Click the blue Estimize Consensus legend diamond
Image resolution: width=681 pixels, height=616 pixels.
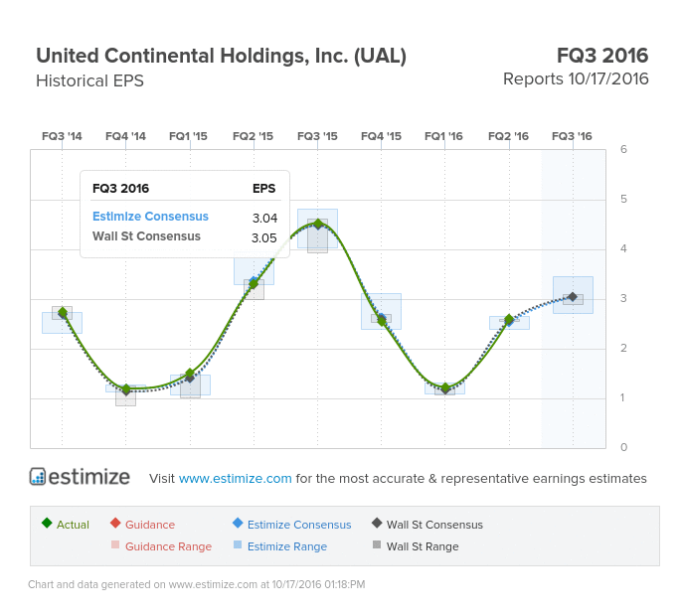(238, 523)
